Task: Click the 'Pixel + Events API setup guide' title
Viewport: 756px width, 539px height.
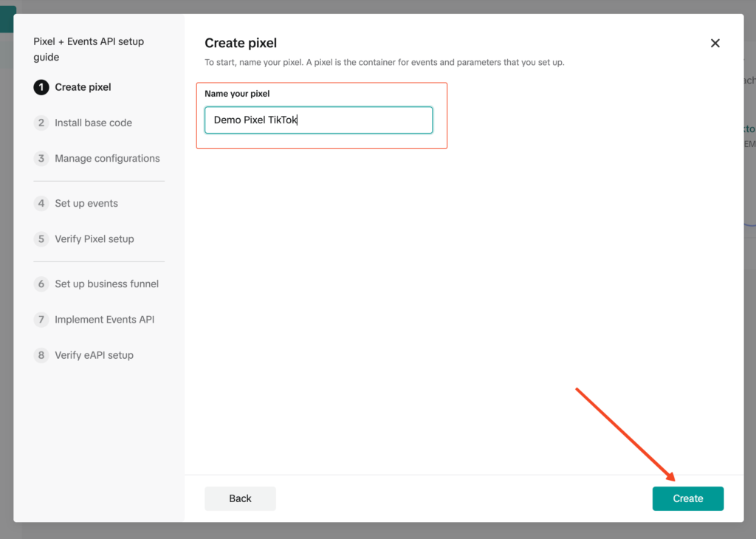Action: point(89,49)
